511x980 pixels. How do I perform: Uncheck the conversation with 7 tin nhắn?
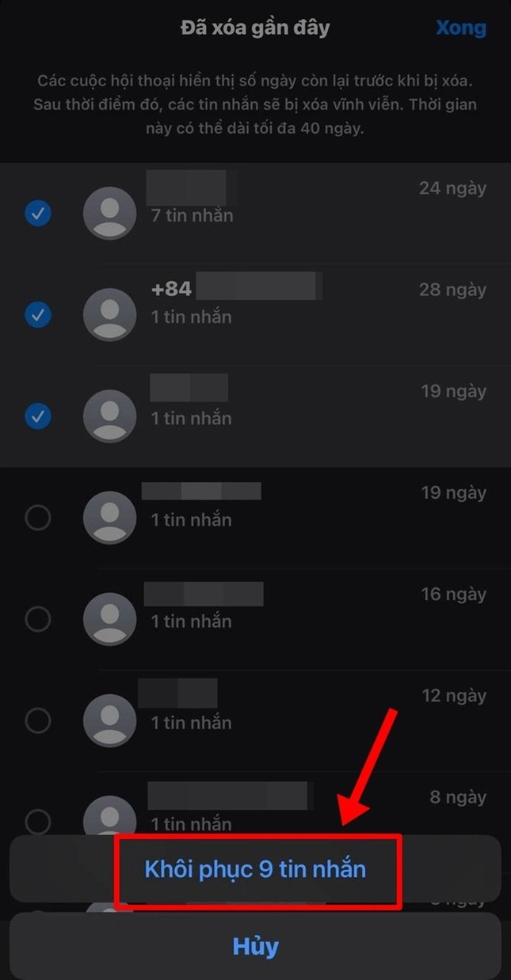point(38,213)
